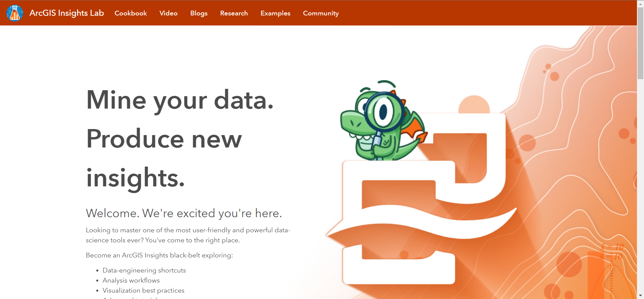Click the scrollbar down arrow
This screenshot has height=299, width=644.
click(640, 296)
